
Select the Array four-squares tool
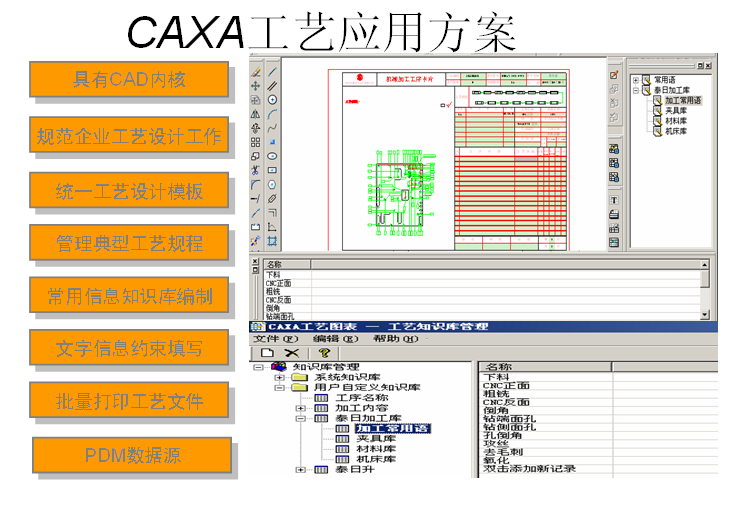tap(256, 142)
